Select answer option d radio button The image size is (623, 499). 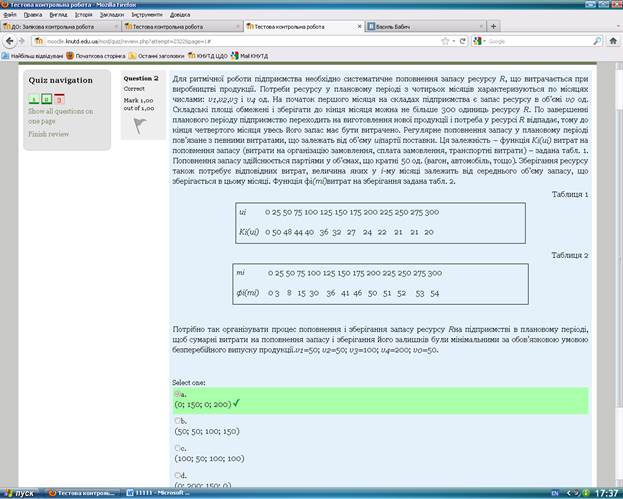point(177,475)
